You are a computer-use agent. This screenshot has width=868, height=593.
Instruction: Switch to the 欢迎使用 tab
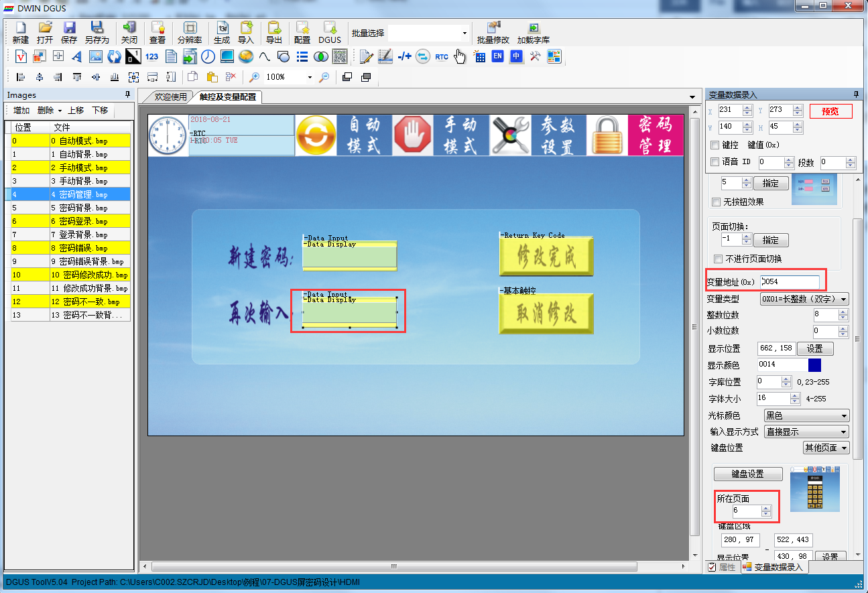tap(170, 96)
